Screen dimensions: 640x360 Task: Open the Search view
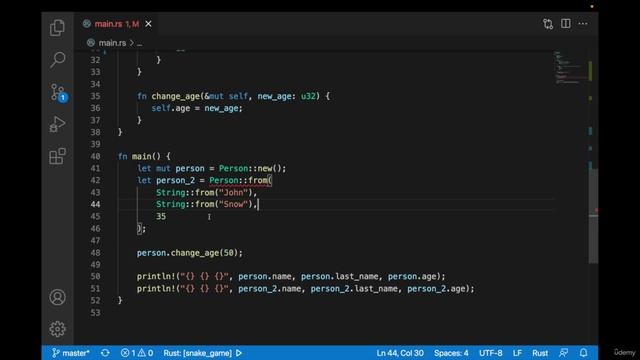tap(57, 60)
